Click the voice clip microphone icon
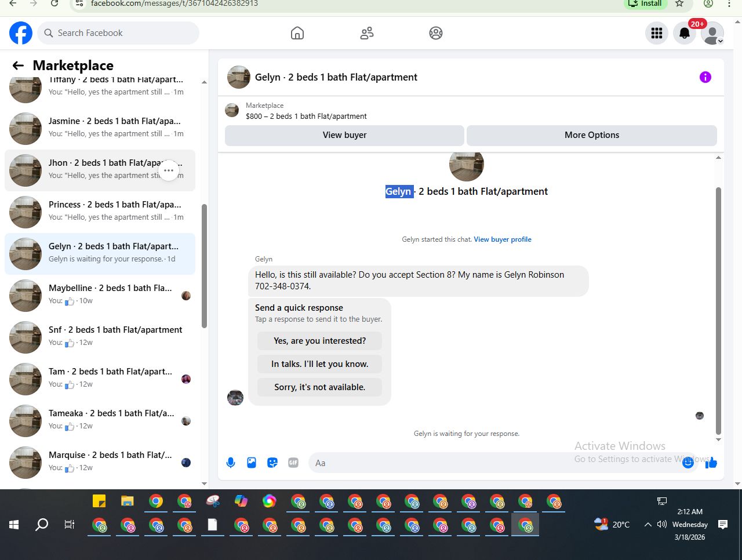 pos(231,463)
